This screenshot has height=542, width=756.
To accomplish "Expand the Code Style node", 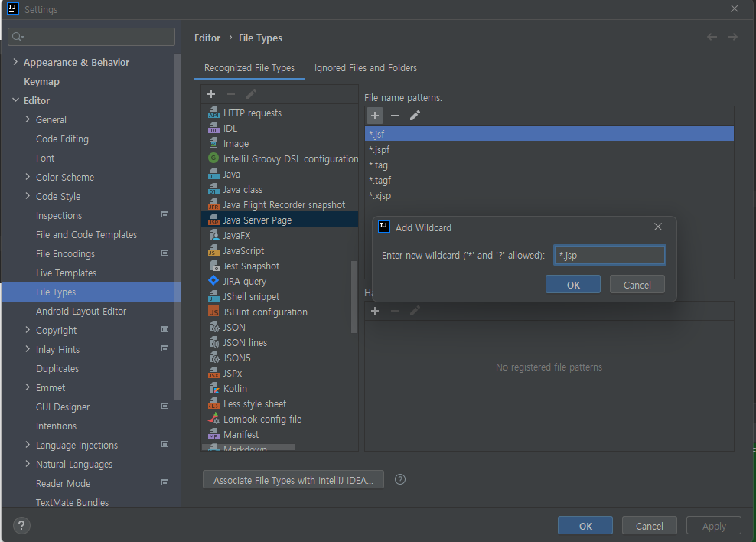I will tap(28, 196).
